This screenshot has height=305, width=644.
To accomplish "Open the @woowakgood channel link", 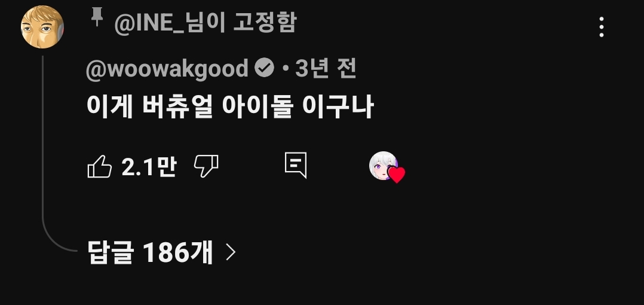I will coord(167,68).
